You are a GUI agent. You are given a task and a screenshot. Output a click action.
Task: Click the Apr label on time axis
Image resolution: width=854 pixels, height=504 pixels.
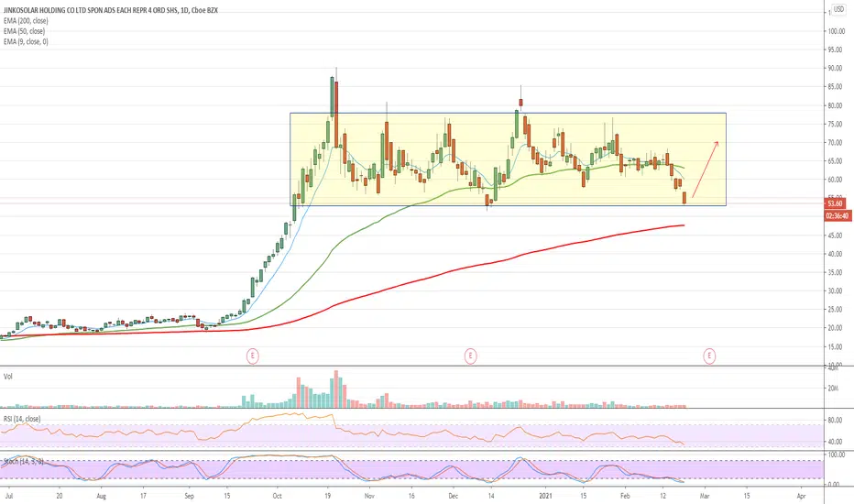801,497
